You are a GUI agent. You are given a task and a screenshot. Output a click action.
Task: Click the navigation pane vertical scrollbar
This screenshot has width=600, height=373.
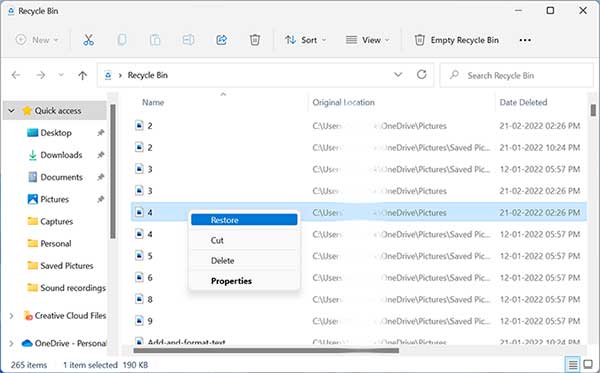(112, 171)
